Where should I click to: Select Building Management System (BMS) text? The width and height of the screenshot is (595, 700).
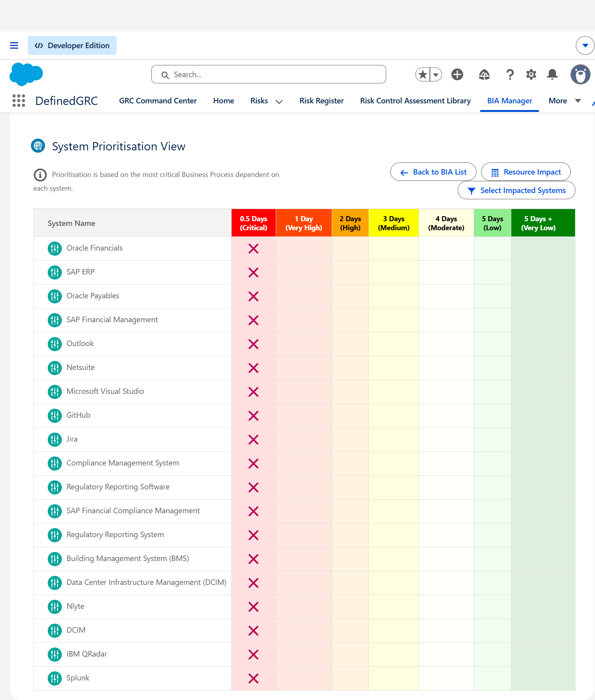[128, 558]
